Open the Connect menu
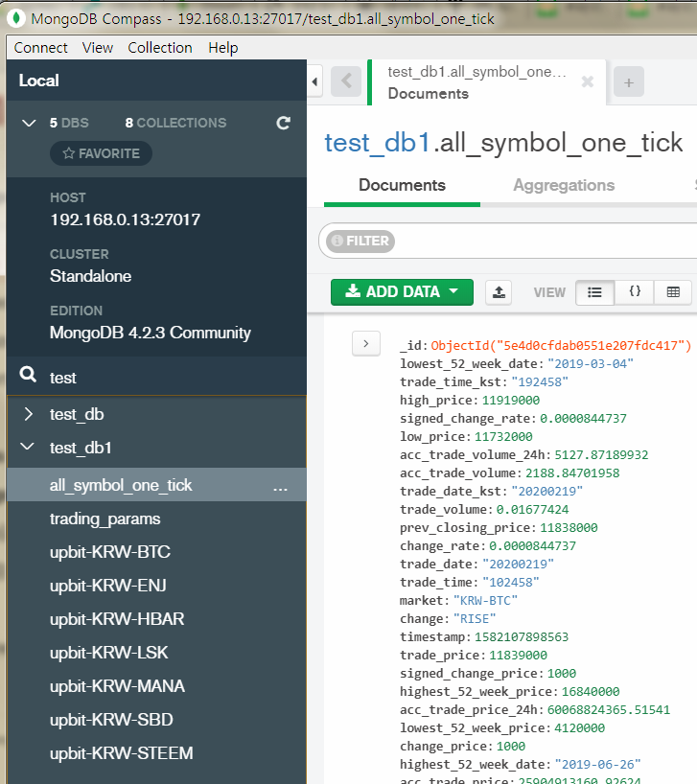697x784 pixels. coord(40,48)
